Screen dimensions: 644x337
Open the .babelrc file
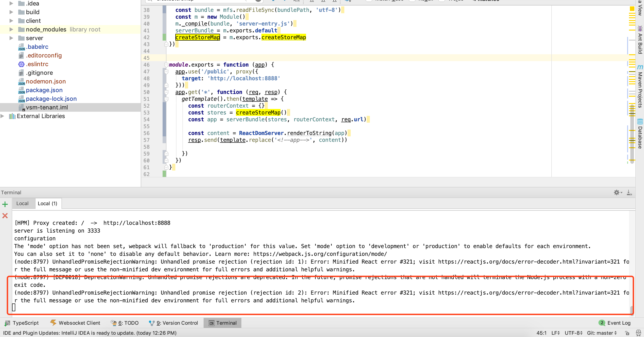(x=37, y=47)
